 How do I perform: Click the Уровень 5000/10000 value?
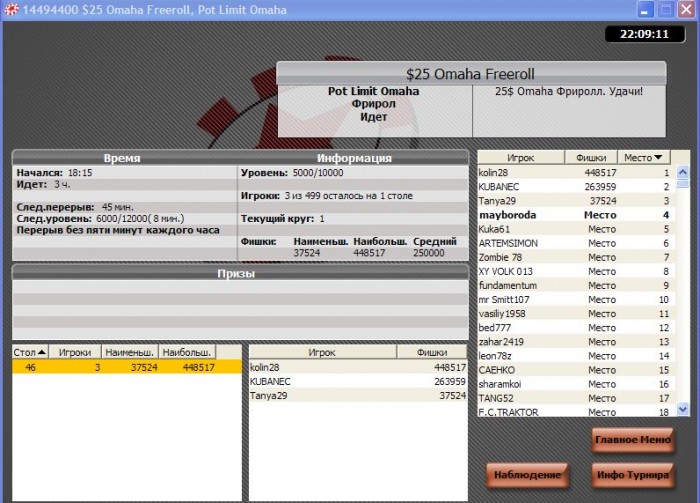(318, 173)
